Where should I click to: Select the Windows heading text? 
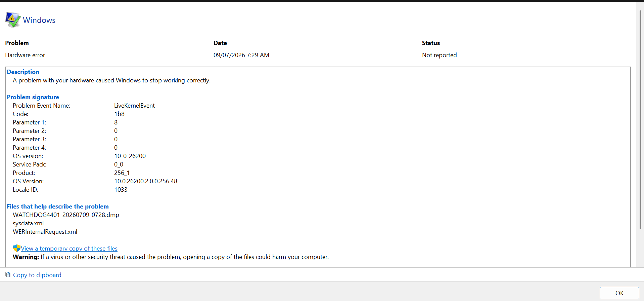(x=39, y=20)
